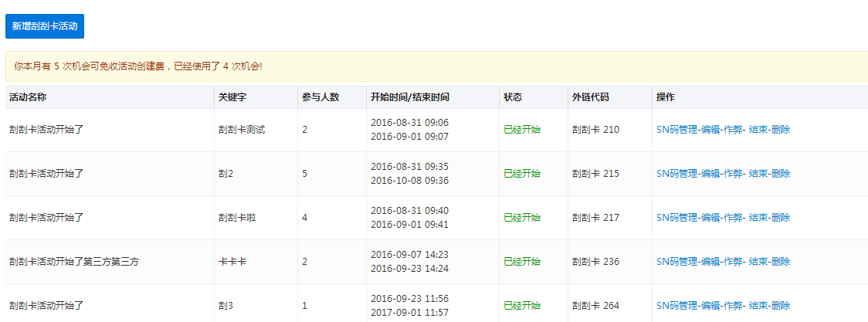Image resolution: width=868 pixels, height=322 pixels.
Task: Select the 刮刮卡活动开始了第三方第三方 activity name
Action: pyautogui.click(x=74, y=262)
